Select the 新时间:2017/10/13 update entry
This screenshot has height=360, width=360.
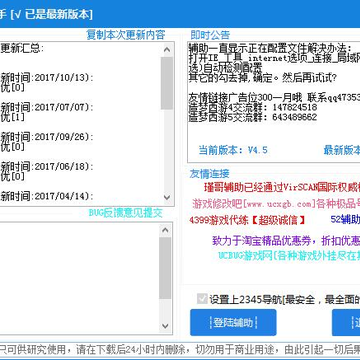pos(47,78)
